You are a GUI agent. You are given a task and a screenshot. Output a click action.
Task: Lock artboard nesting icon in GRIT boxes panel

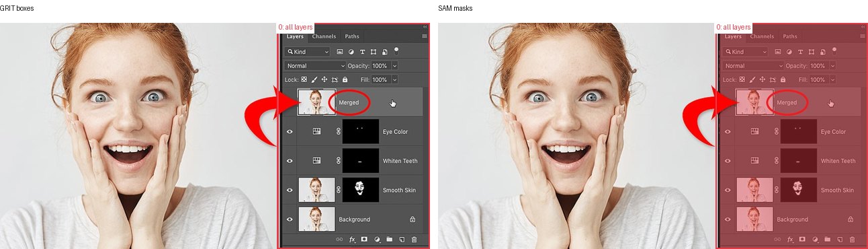(x=335, y=79)
